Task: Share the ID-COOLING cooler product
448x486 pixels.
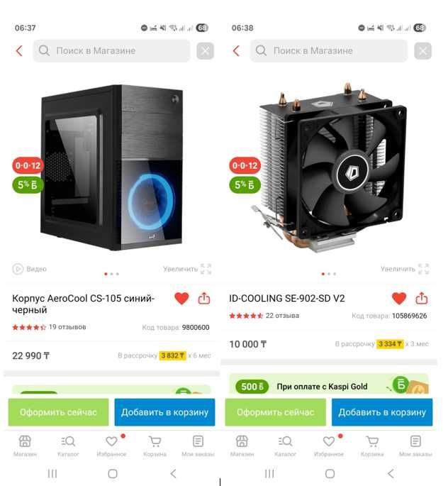Action: pos(421,299)
